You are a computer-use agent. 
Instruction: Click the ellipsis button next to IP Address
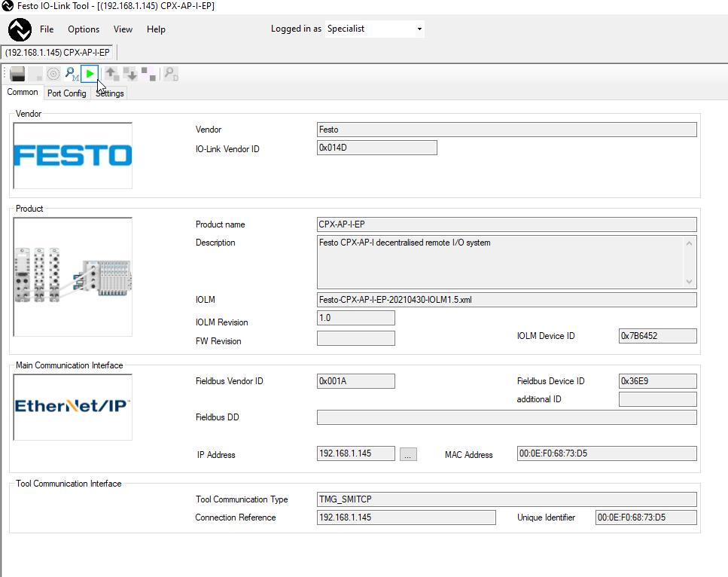click(408, 454)
